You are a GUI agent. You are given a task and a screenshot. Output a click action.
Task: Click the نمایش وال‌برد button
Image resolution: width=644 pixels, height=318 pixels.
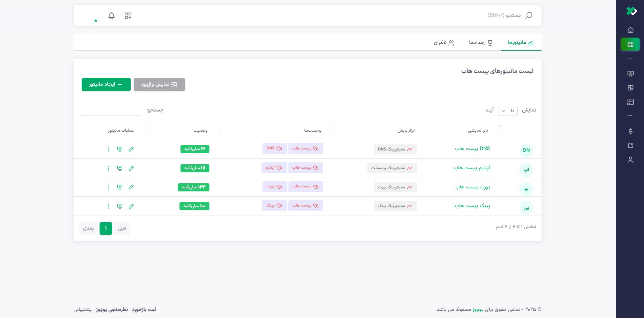pyautogui.click(x=159, y=85)
